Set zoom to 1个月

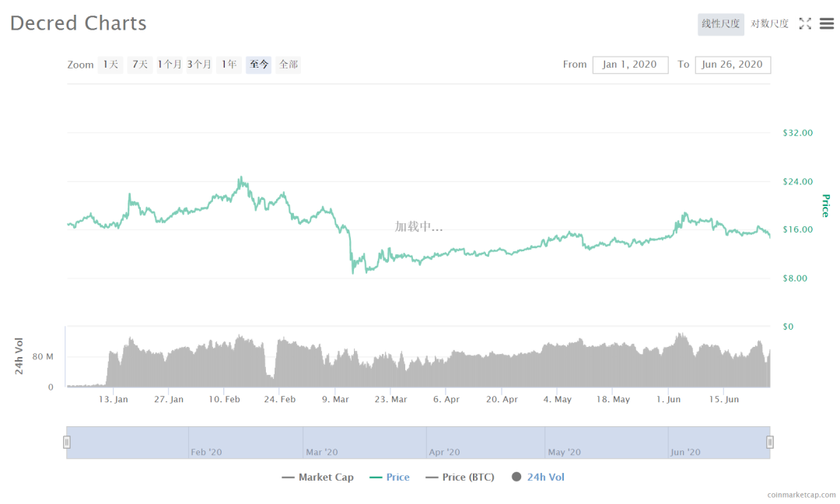(170, 65)
